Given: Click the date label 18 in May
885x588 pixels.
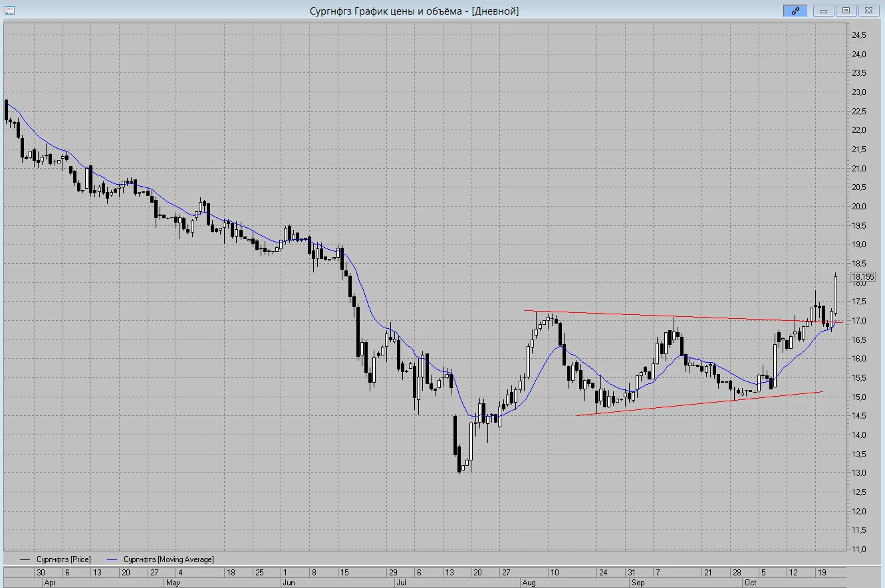Looking at the screenshot, I should pos(231,572).
